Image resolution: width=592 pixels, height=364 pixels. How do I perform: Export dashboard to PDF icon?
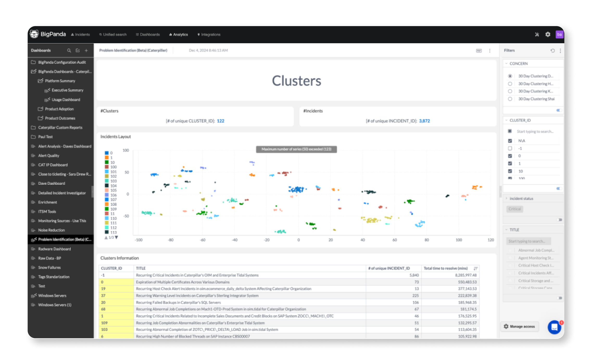pos(479,51)
